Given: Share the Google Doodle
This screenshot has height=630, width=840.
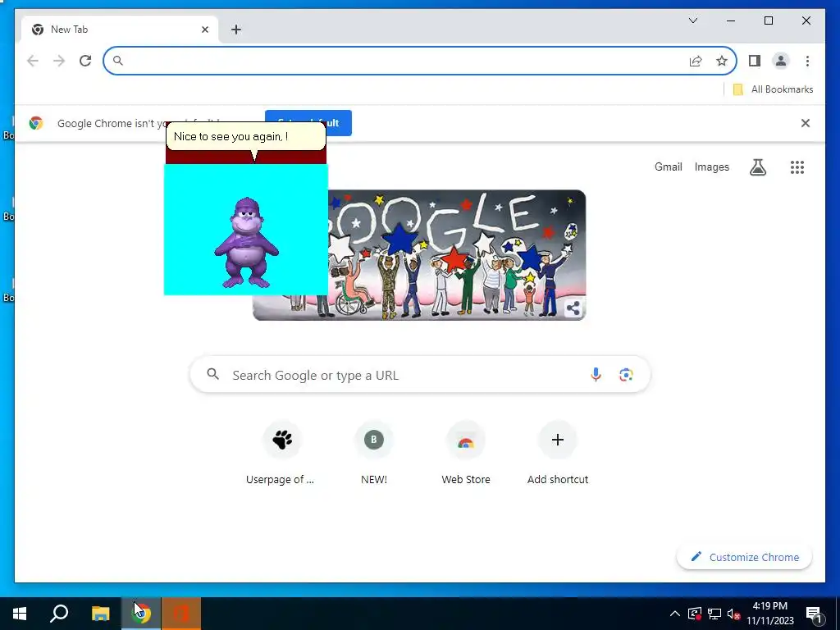Looking at the screenshot, I should coord(573,308).
